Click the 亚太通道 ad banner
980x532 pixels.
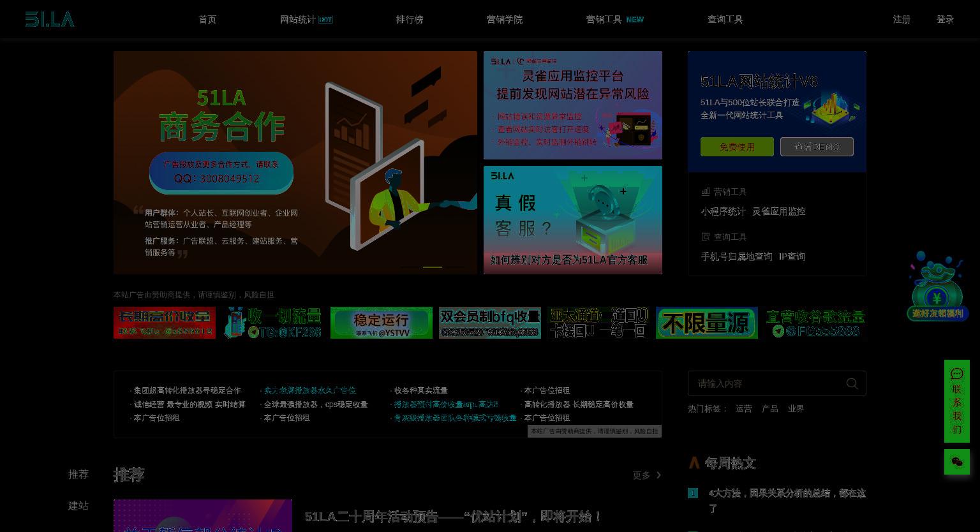(x=598, y=323)
